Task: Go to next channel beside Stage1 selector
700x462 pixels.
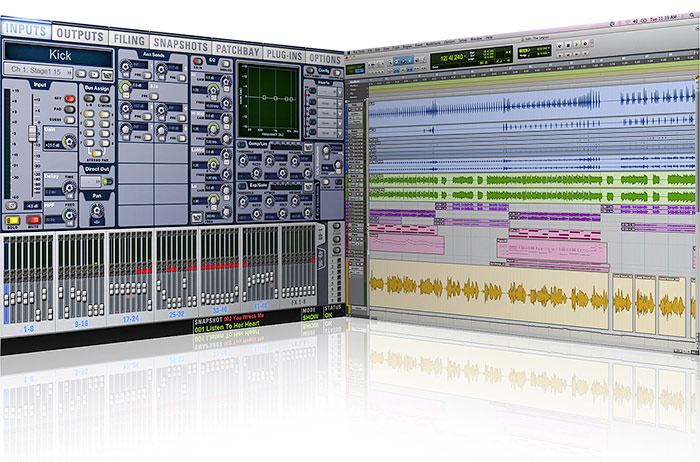Action: point(94,74)
